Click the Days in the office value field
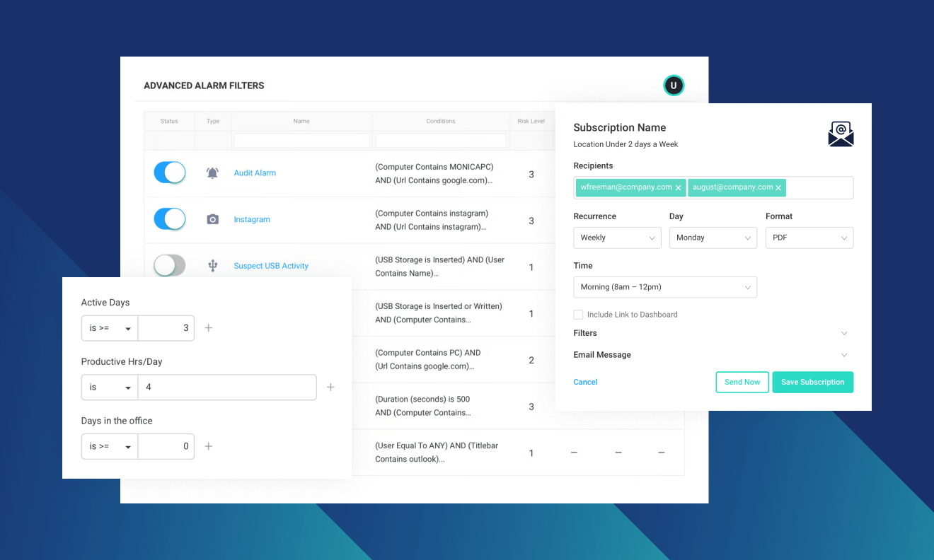Image resolution: width=934 pixels, height=560 pixels. pos(166,446)
